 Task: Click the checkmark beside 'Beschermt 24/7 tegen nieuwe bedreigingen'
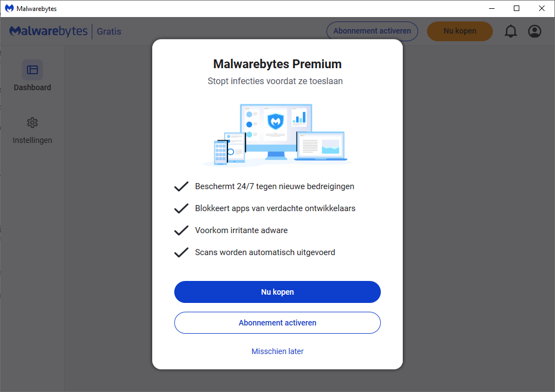pos(181,186)
